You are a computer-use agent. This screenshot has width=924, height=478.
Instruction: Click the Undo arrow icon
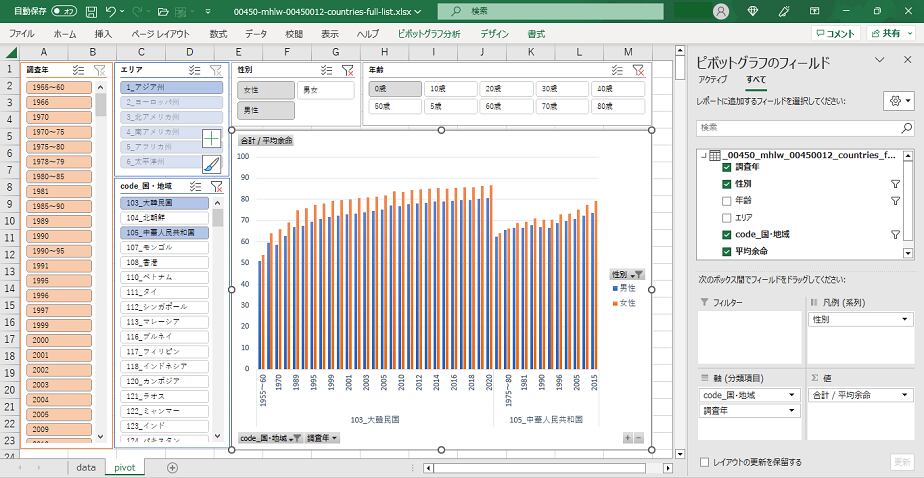pos(111,11)
